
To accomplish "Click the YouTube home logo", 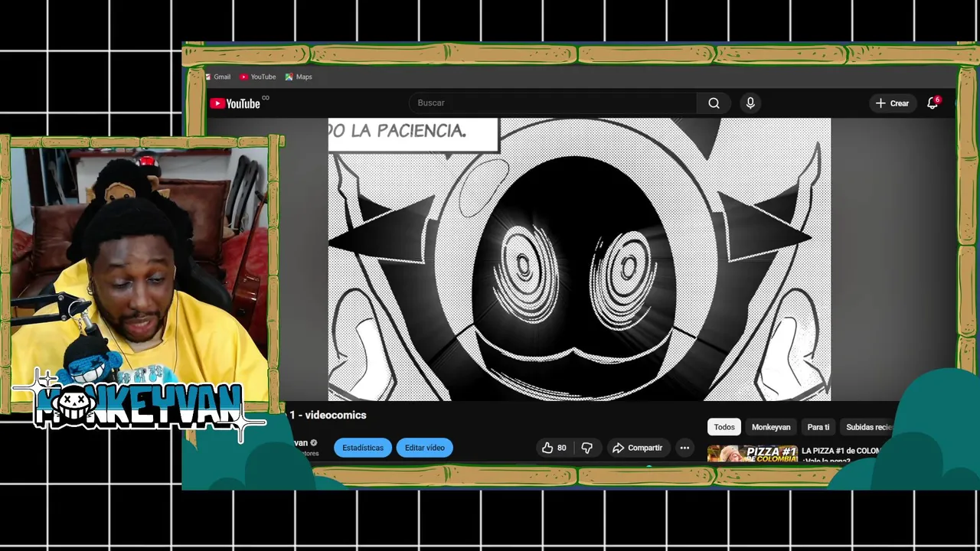I will point(235,103).
